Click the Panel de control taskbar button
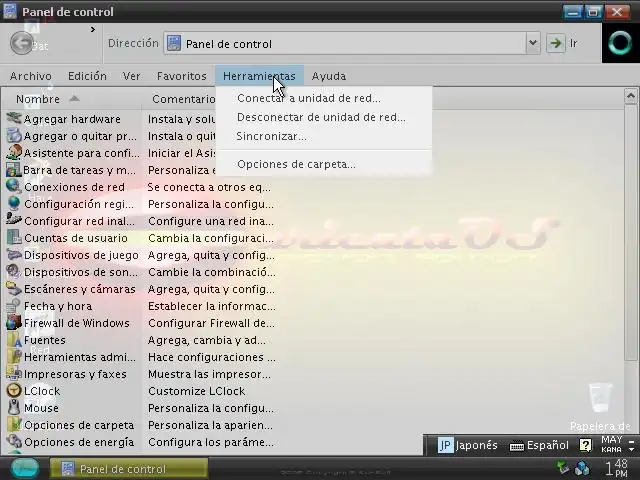The image size is (640, 480). [129, 469]
